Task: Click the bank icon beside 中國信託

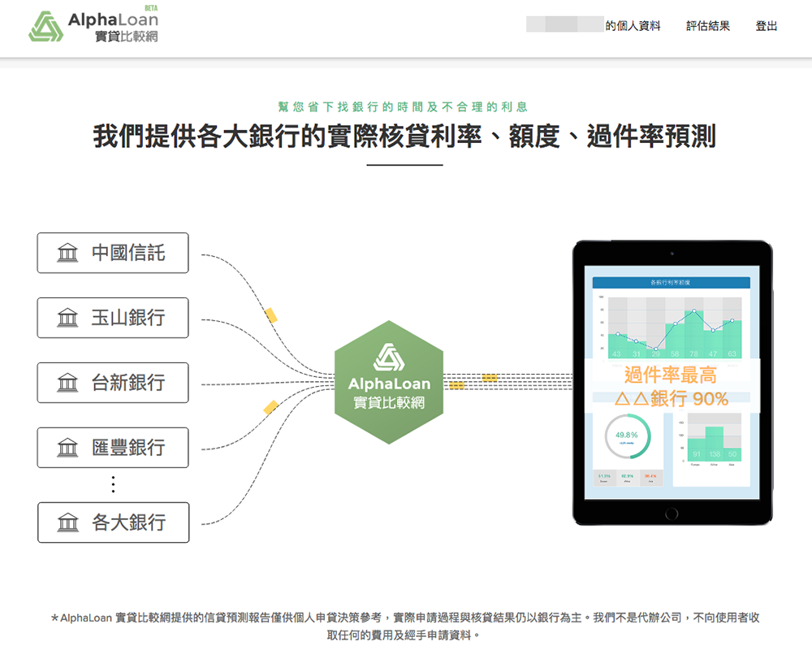Action: pyautogui.click(x=67, y=253)
